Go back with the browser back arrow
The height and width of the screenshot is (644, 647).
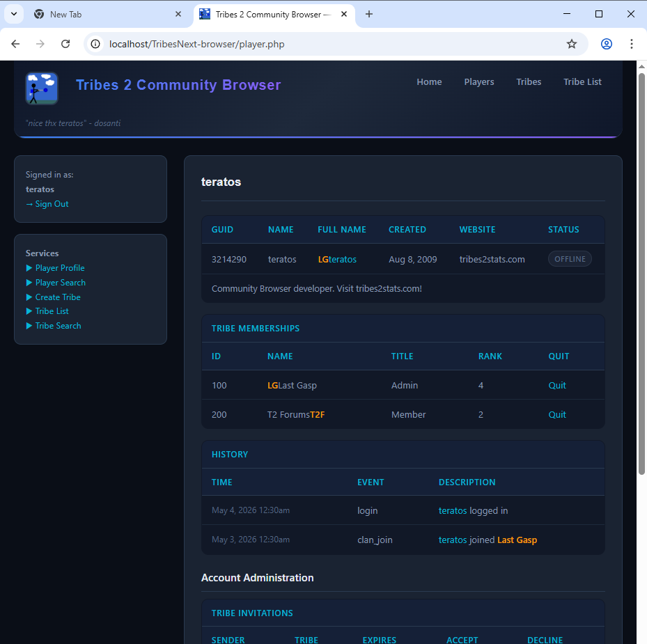(16, 44)
